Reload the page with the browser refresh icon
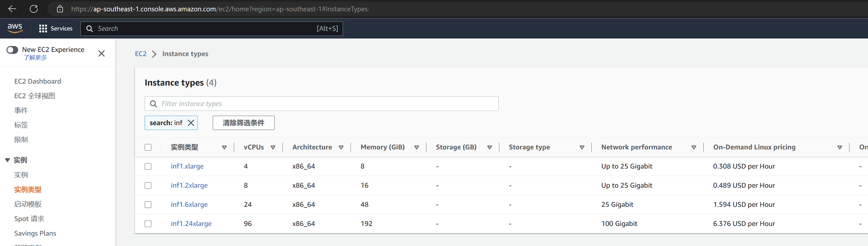Viewport: 868px width, 246px height. (x=34, y=9)
